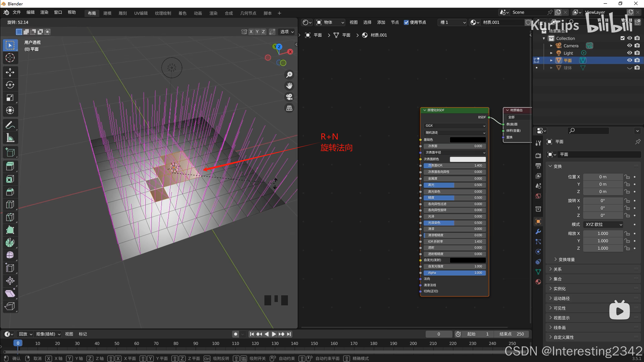Toggle the 使用节点 checkbox
This screenshot has width=644, height=362.
click(406, 22)
